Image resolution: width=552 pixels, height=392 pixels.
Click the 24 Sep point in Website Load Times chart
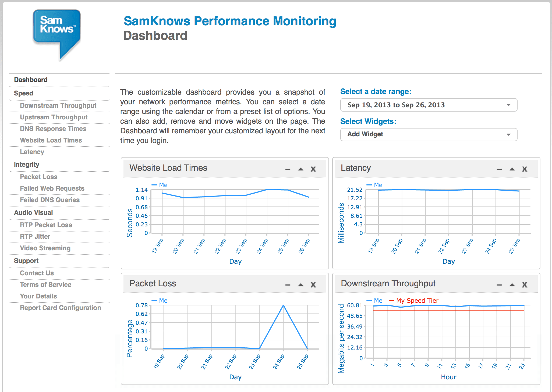click(267, 190)
